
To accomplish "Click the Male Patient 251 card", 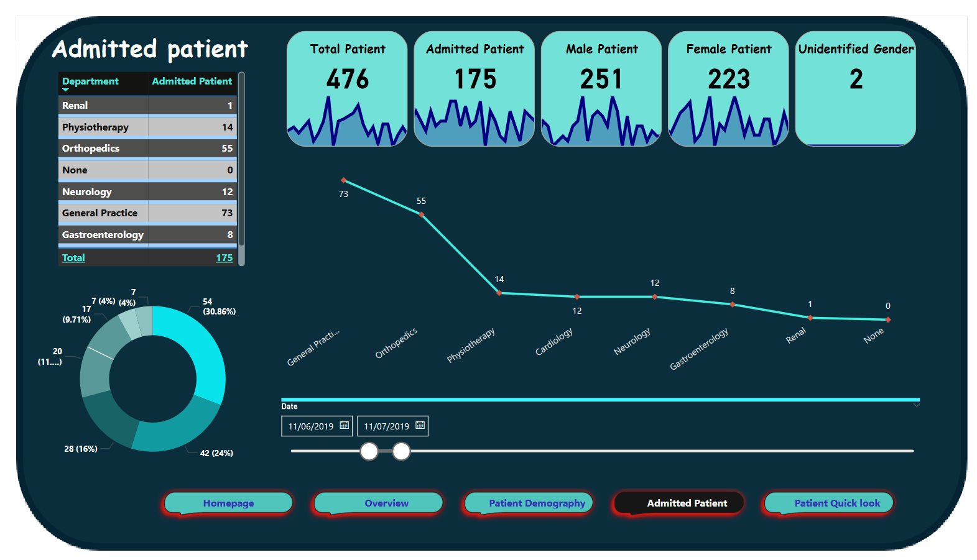I will [601, 89].
